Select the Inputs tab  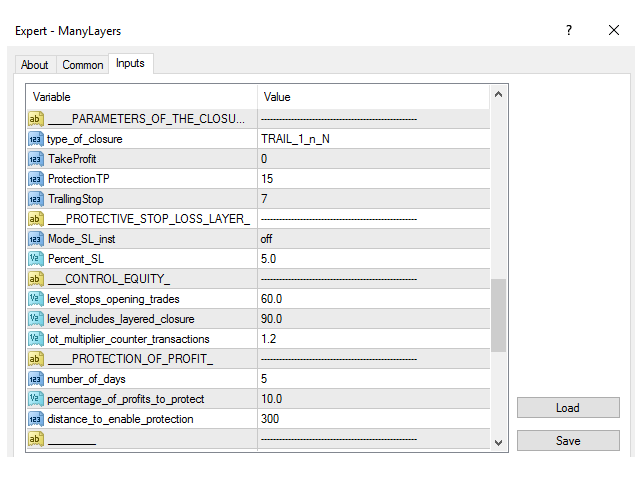click(x=131, y=63)
